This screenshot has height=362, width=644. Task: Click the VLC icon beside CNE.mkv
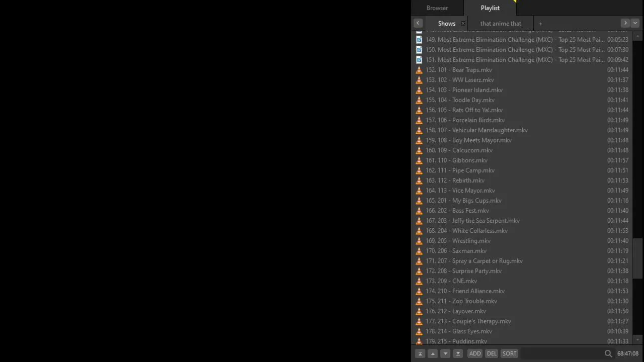tap(419, 281)
